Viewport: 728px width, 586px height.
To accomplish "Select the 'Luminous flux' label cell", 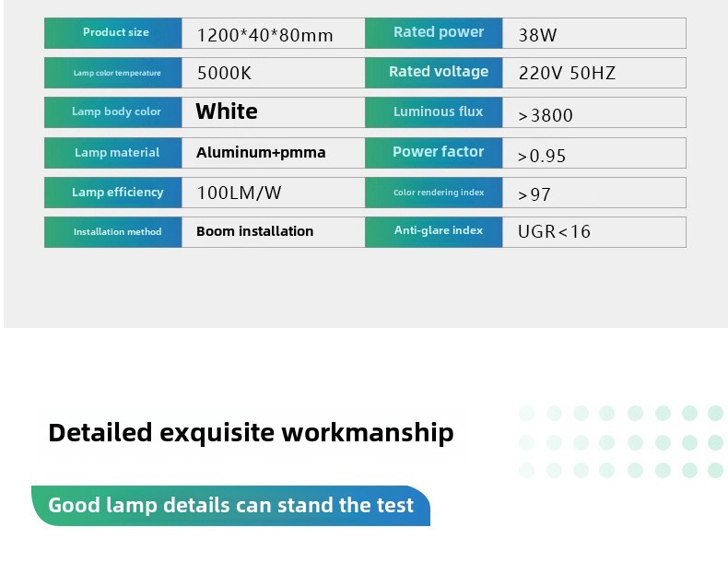I will [434, 112].
